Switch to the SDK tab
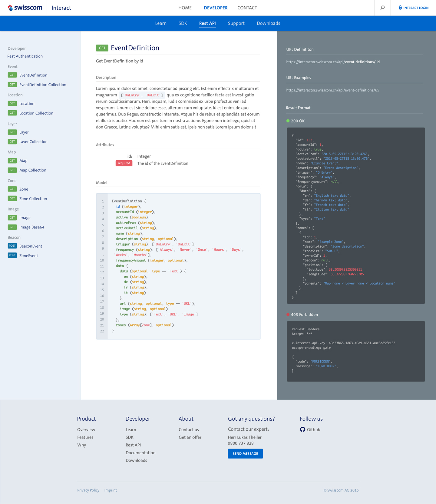Screen dimensions: 436x504 (183, 23)
